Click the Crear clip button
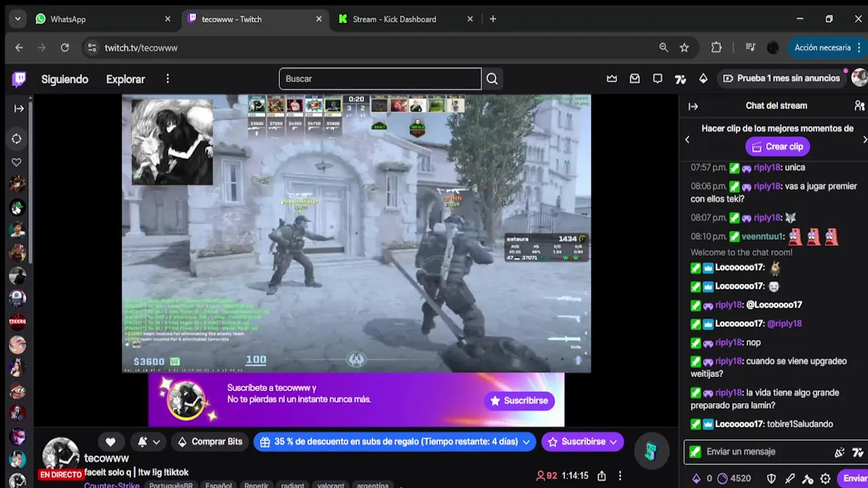868x488 pixels. pos(776,146)
